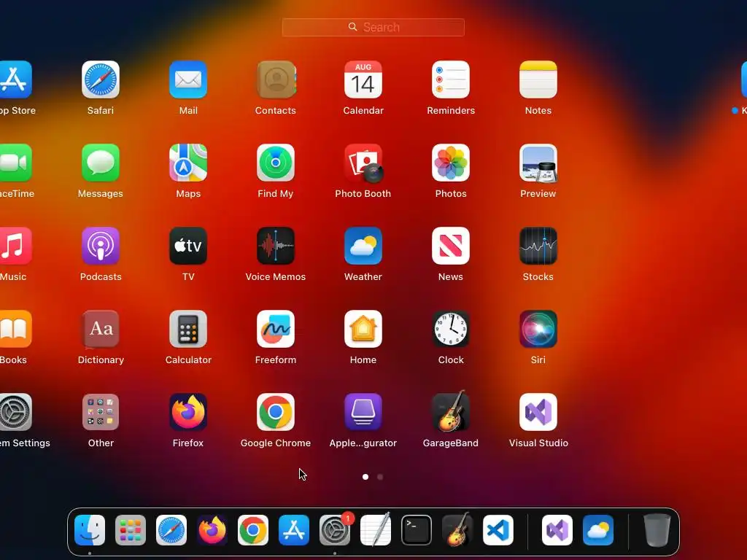Launch the Books app
The width and height of the screenshot is (747, 560).
tap(15, 329)
